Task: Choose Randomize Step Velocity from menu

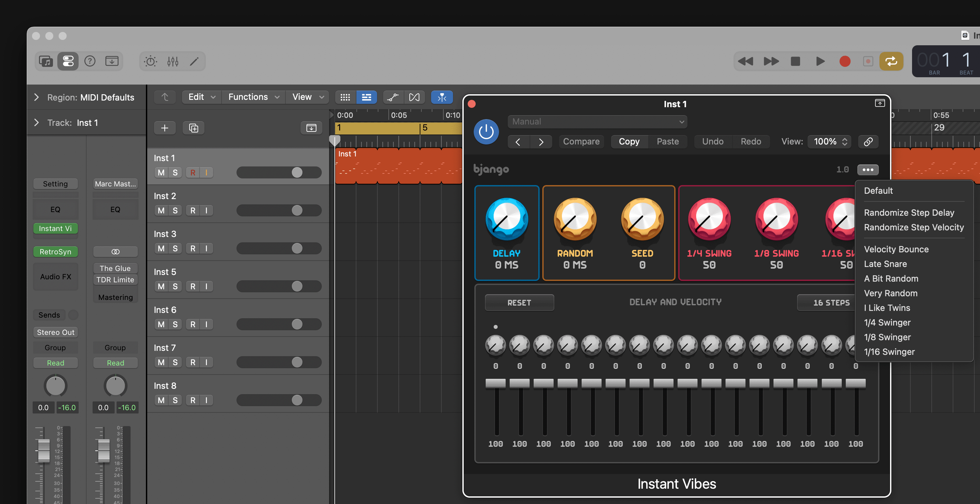Action: point(914,227)
